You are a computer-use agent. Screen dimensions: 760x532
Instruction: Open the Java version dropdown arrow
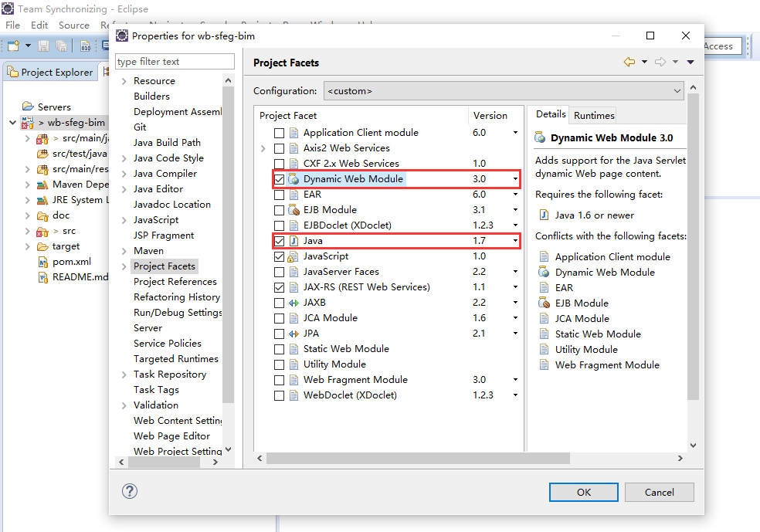[x=515, y=241]
